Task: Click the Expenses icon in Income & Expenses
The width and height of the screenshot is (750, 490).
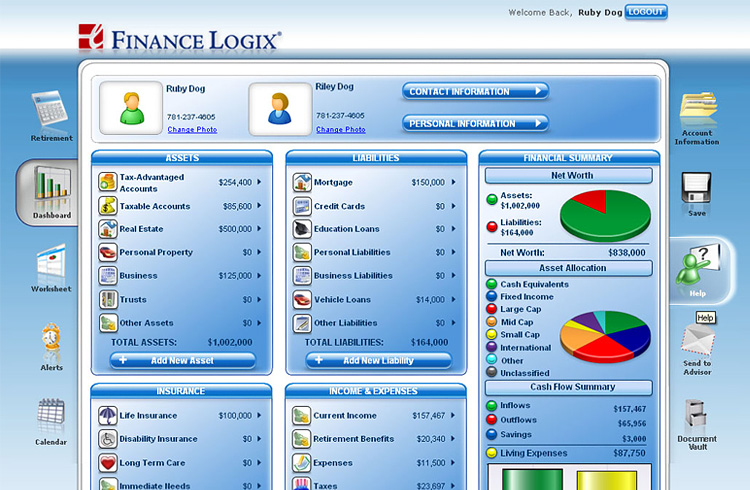Action: click(302, 463)
